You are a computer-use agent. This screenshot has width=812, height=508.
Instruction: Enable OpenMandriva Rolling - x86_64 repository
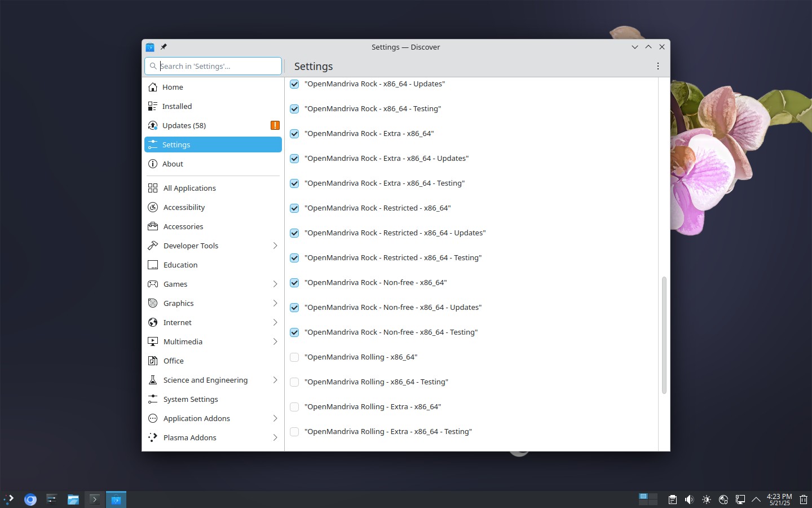click(294, 357)
